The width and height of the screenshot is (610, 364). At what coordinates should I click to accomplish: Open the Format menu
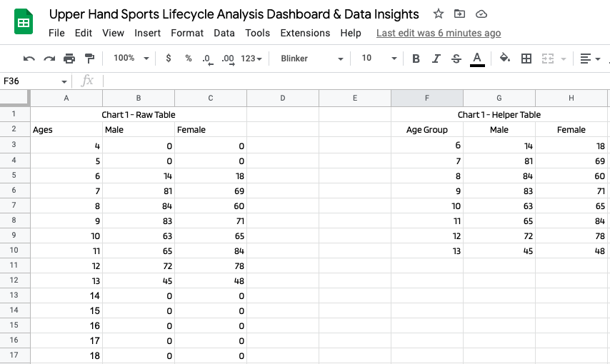187,33
